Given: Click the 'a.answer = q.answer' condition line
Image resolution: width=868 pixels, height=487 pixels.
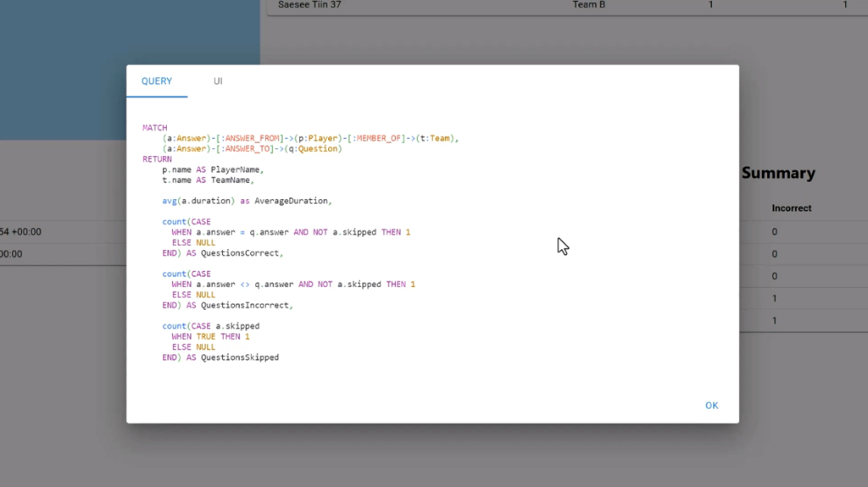Looking at the screenshot, I should pyautogui.click(x=291, y=232).
